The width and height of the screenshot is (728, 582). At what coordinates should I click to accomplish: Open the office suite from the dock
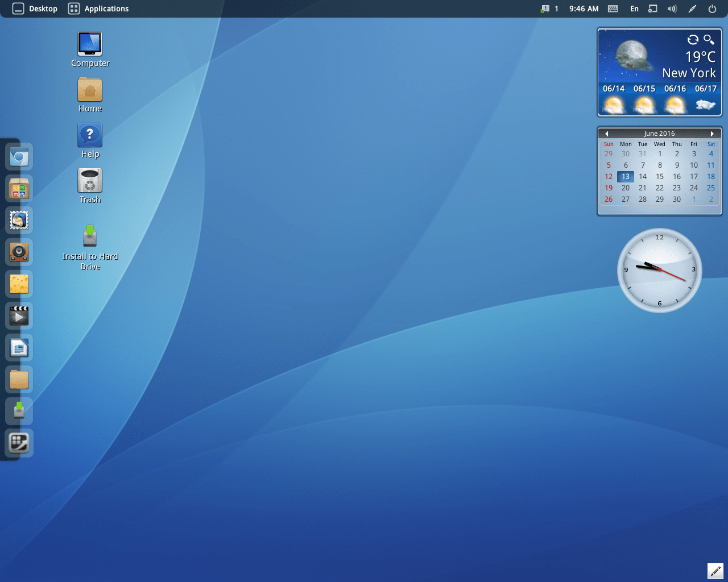click(19, 188)
